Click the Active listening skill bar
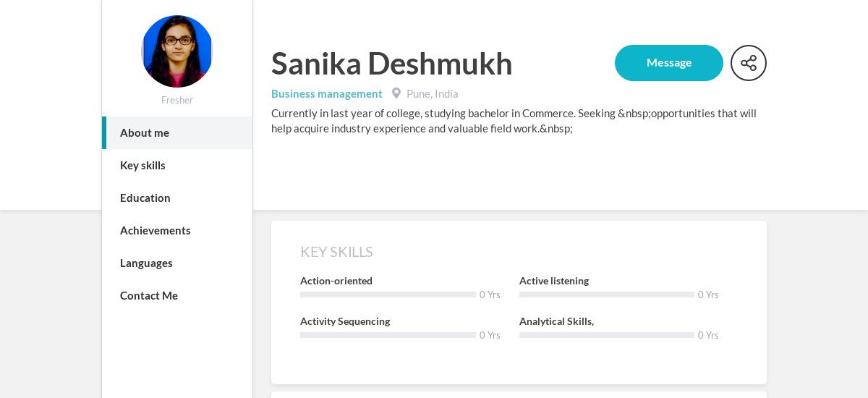The image size is (868, 398). 607,295
